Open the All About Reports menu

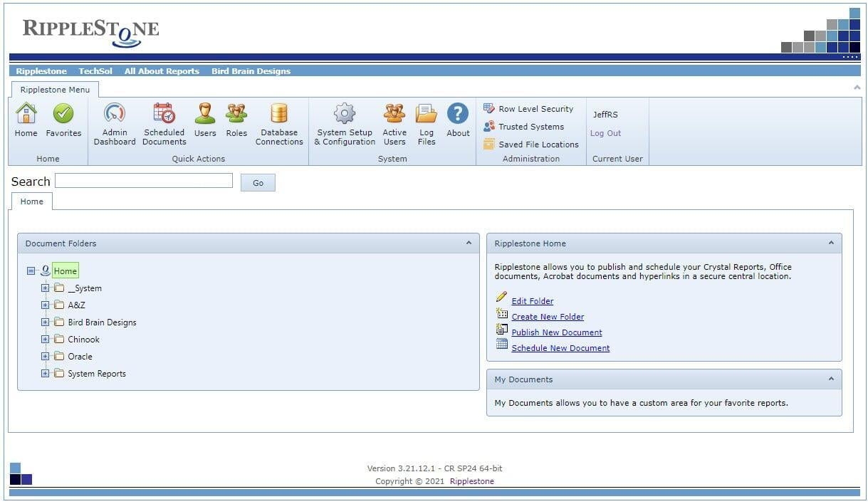[162, 71]
